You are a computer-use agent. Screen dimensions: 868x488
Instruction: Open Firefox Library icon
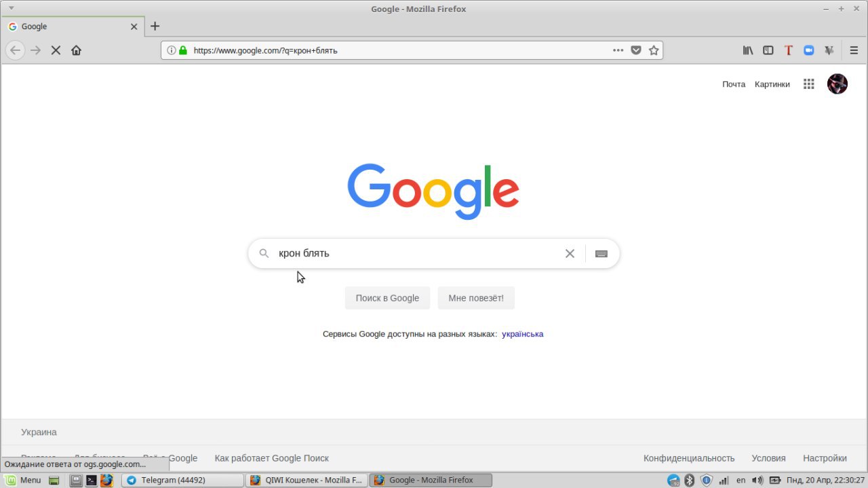click(748, 50)
